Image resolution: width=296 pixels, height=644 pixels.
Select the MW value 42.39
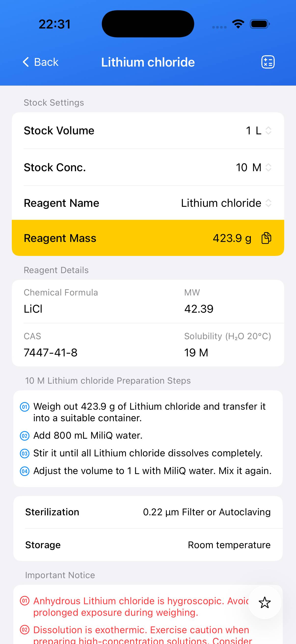tap(199, 309)
